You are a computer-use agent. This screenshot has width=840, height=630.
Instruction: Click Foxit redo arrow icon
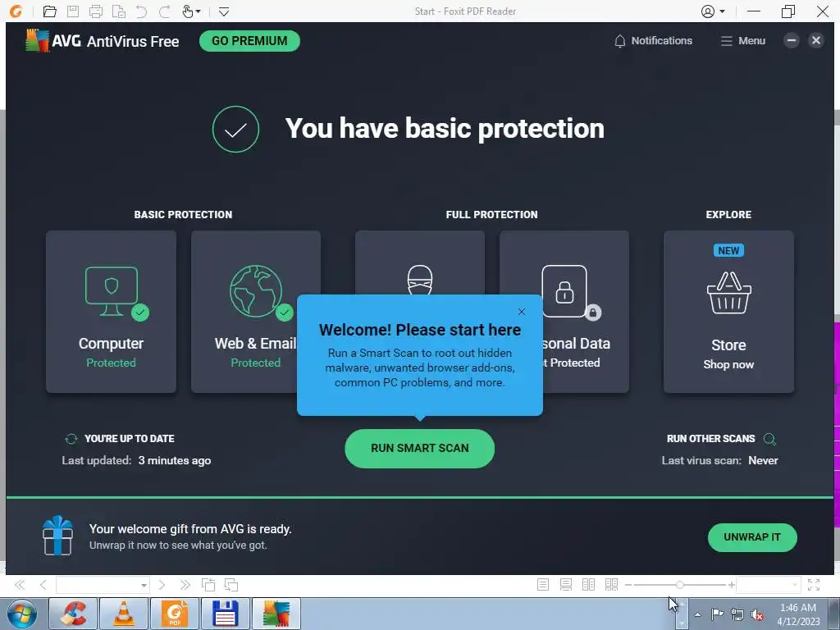(x=164, y=11)
